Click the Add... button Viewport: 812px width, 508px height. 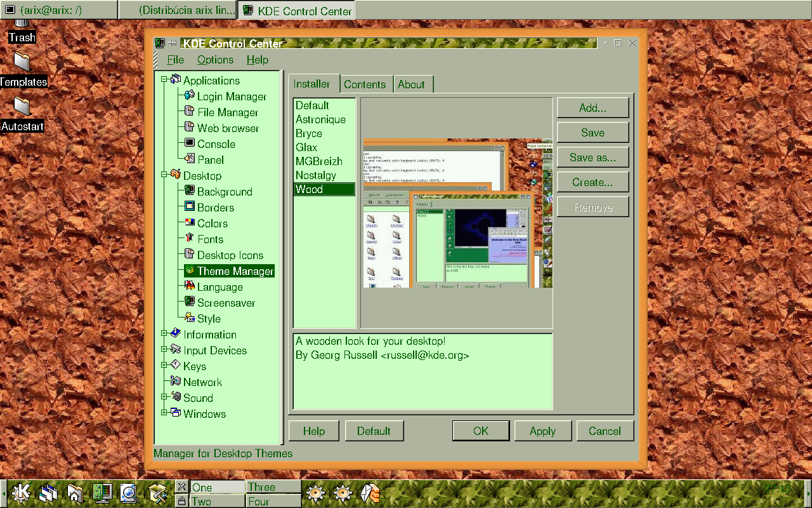593,108
